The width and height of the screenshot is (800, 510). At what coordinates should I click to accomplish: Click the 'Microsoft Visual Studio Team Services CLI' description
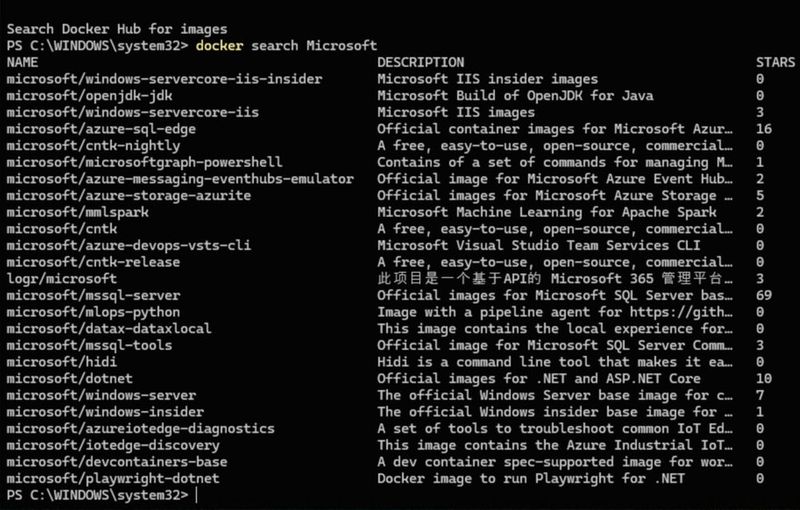tap(538, 246)
